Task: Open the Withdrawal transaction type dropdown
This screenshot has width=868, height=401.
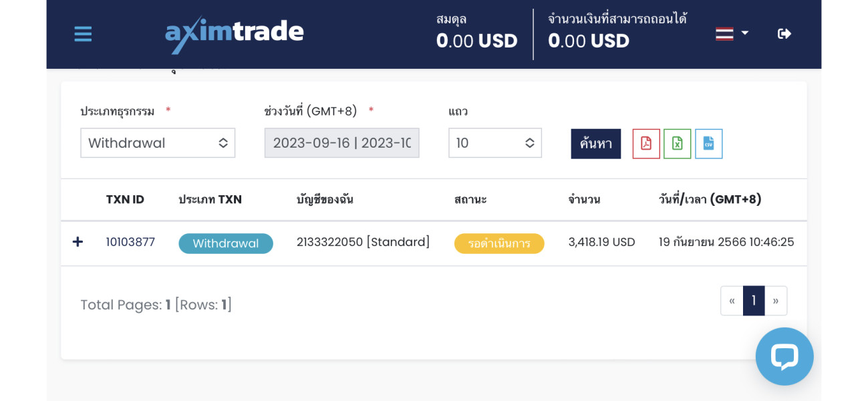Action: point(158,143)
